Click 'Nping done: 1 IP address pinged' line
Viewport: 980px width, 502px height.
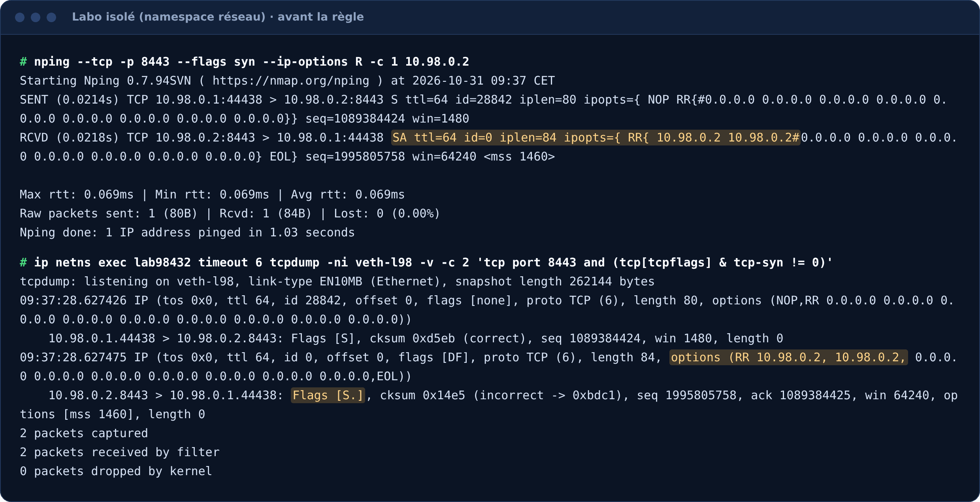(x=187, y=232)
